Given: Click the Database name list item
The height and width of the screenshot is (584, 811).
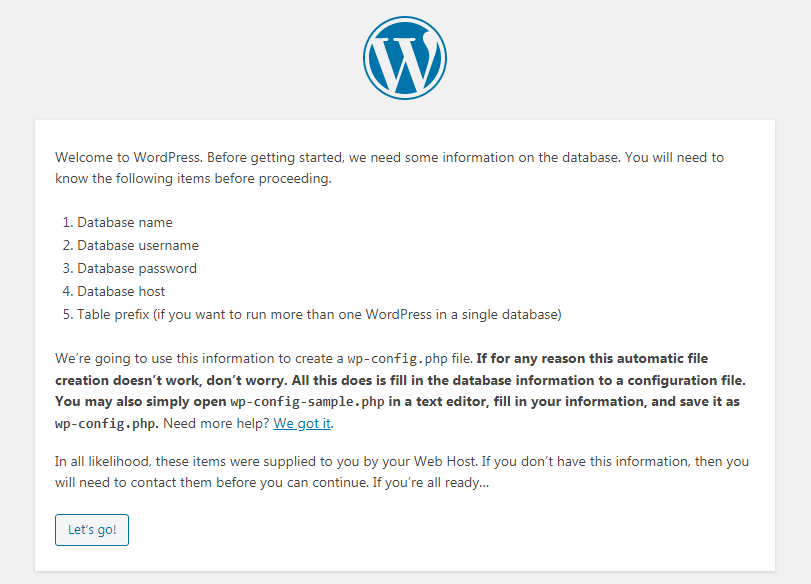Looking at the screenshot, I should [x=125, y=222].
